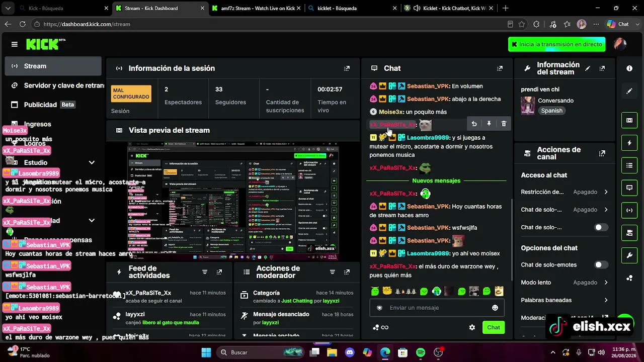Toggle the moderator actions list icon in right rail

(629, 165)
